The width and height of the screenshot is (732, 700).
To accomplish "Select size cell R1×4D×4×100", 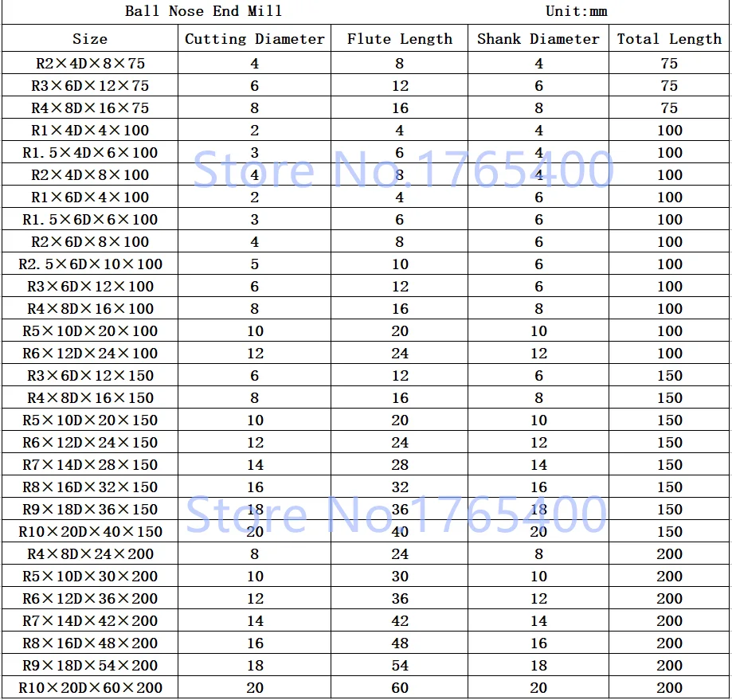I will point(90,130).
